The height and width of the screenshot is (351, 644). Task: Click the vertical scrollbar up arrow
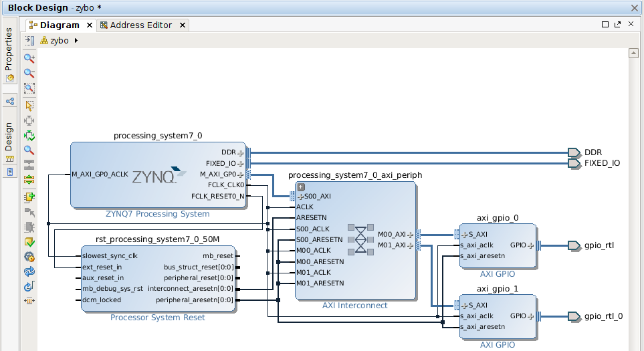point(633,53)
